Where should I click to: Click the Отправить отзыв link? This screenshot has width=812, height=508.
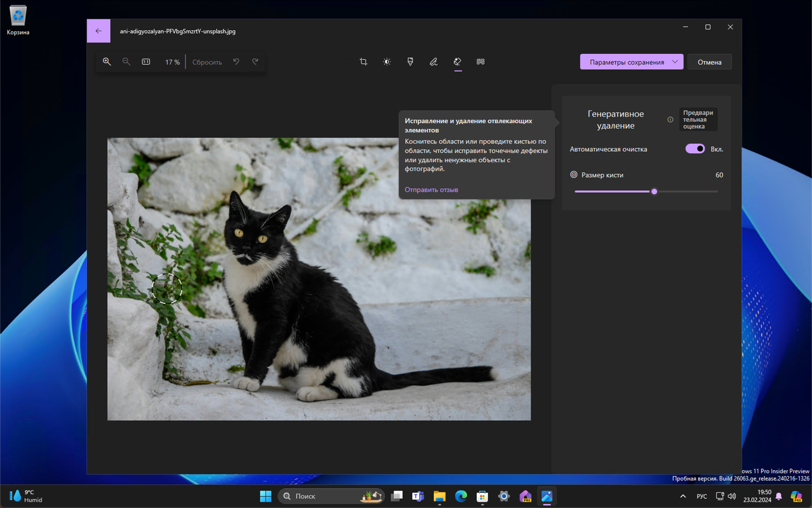tap(431, 190)
